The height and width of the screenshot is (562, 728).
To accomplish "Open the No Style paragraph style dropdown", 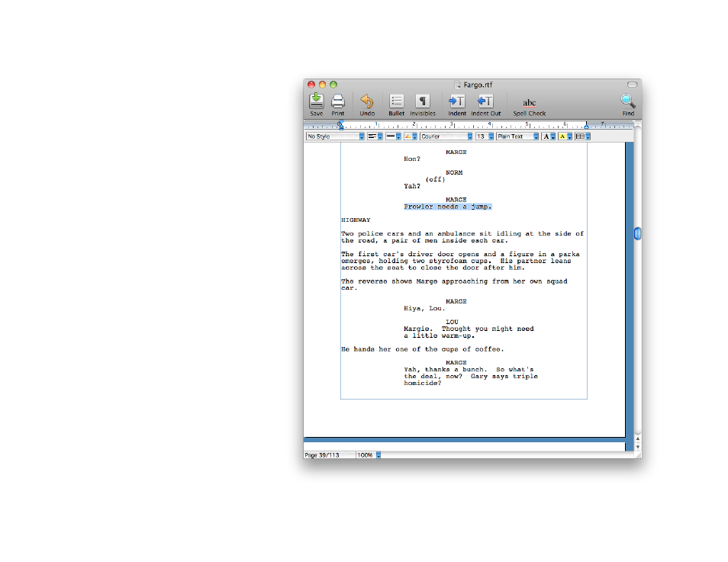I will [335, 136].
